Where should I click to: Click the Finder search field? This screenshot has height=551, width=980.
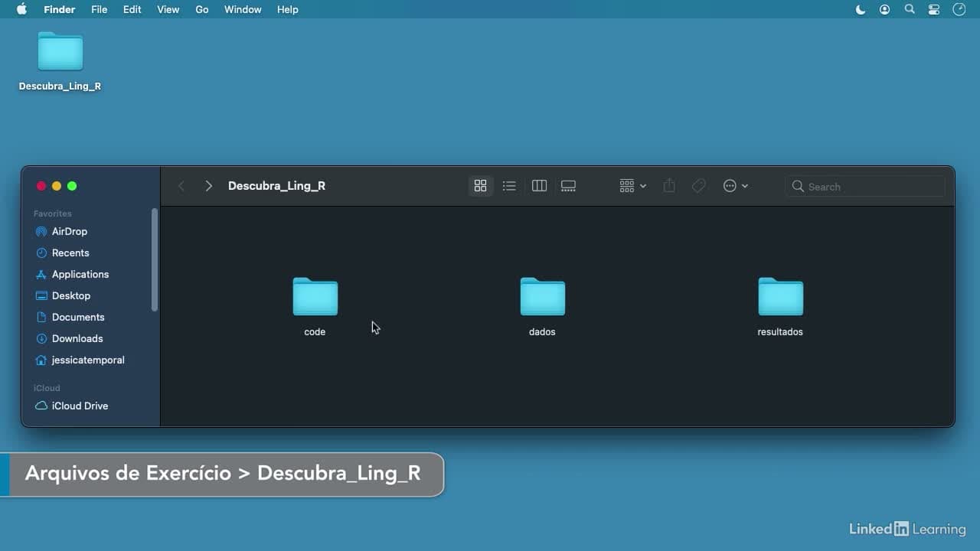tap(865, 186)
